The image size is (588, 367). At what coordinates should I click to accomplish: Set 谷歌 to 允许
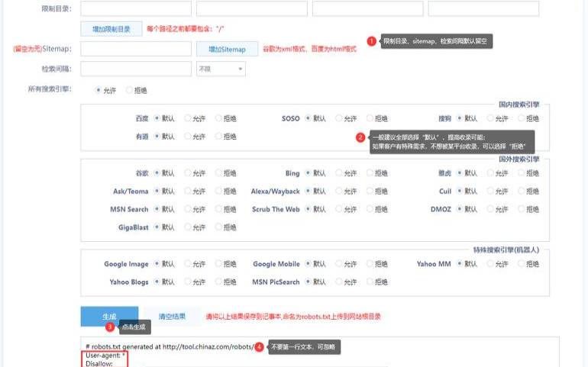(x=188, y=173)
